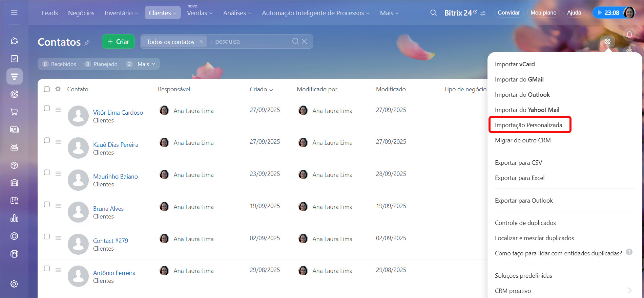Image resolution: width=644 pixels, height=298 pixels.
Task: Choose Importação Personalizada from the menu
Action: tap(528, 125)
